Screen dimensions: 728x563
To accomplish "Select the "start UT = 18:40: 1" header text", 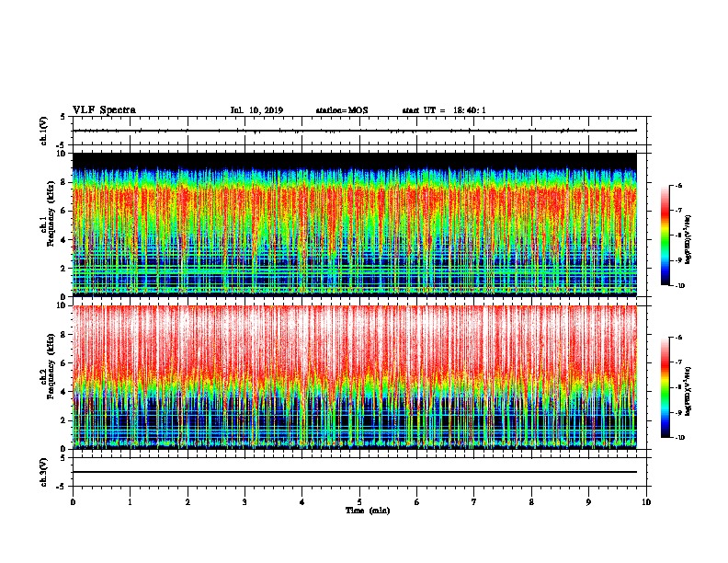I will (444, 110).
